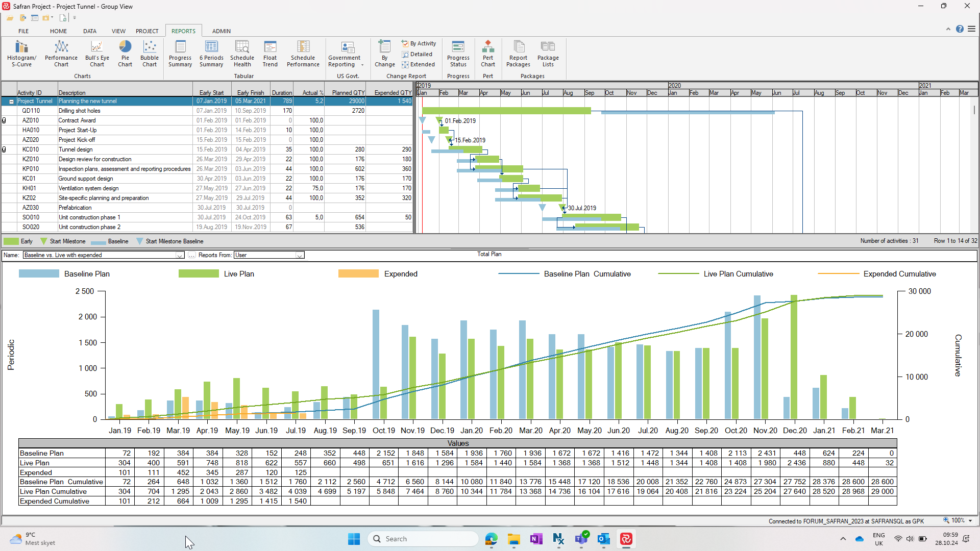Viewport: 980px width, 551px height.
Task: Open the report Name combo box dropdown
Action: coord(180,255)
